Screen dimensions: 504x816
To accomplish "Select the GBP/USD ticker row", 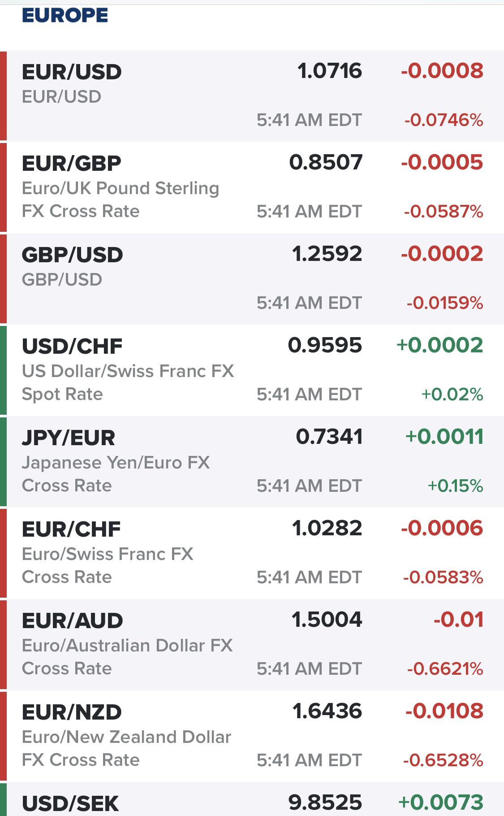I will click(252, 279).
